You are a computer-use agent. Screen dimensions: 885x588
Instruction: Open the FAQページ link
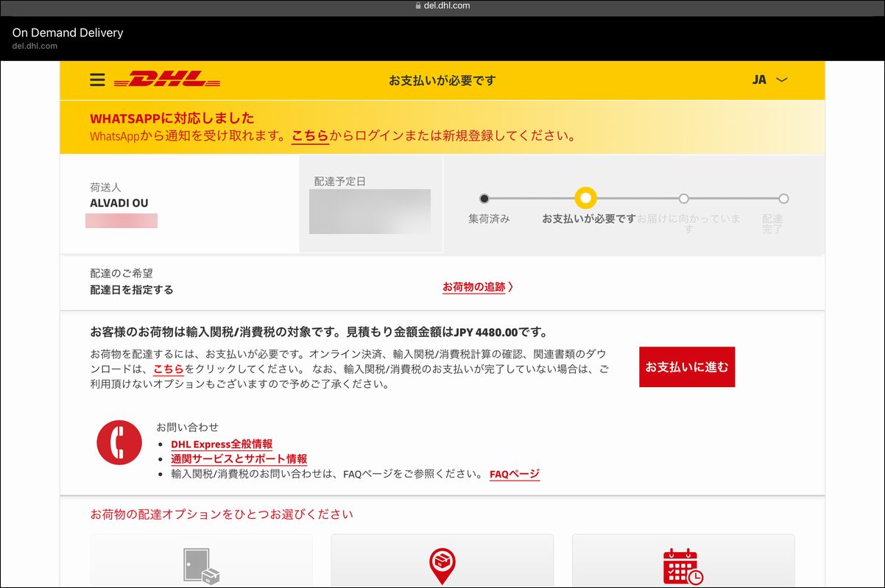(515, 474)
